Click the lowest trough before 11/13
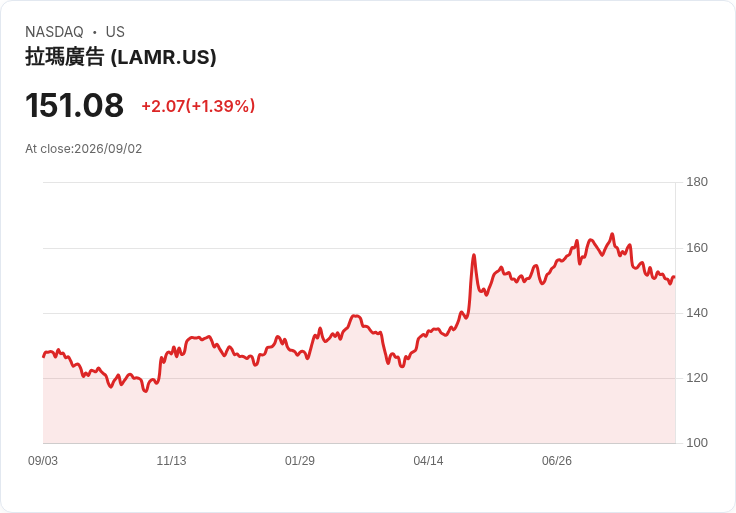This screenshot has width=736, height=513. [146, 391]
